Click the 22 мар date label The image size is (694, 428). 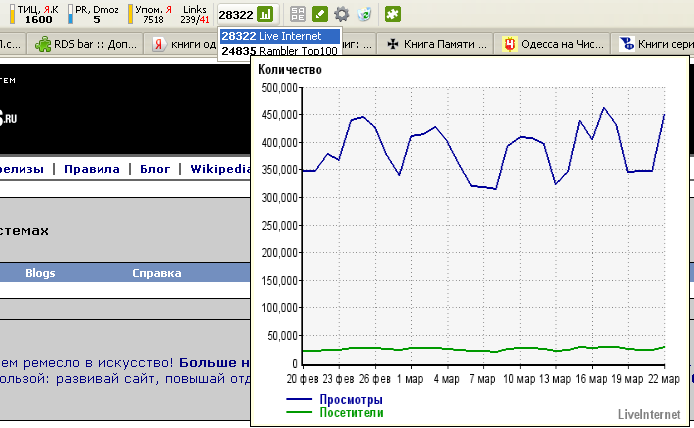pos(663,379)
